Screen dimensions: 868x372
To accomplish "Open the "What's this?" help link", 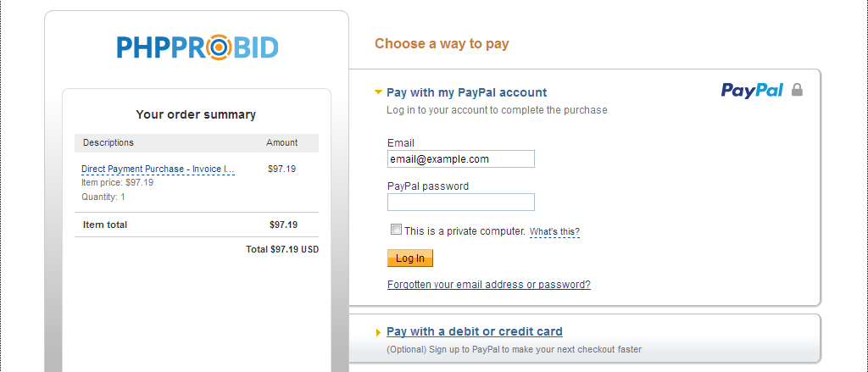I will tap(554, 231).
